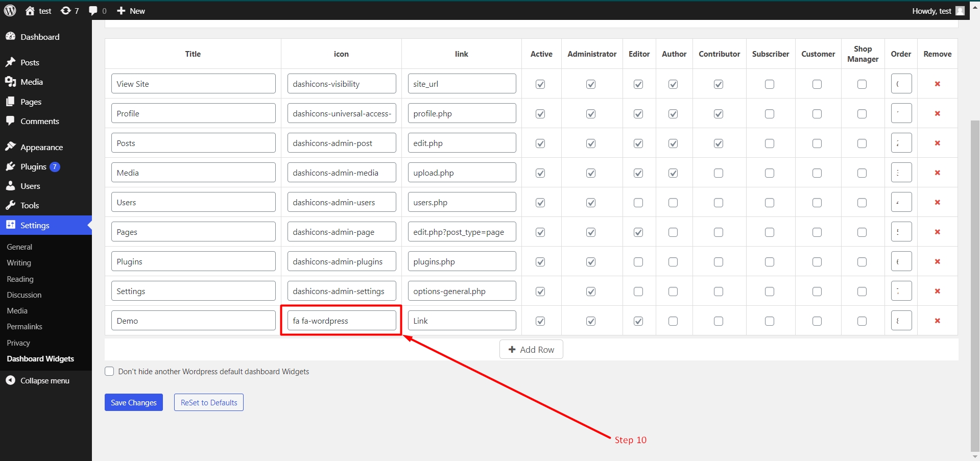Click the Collapse menu arrow icon
This screenshot has height=461, width=980.
10,380
